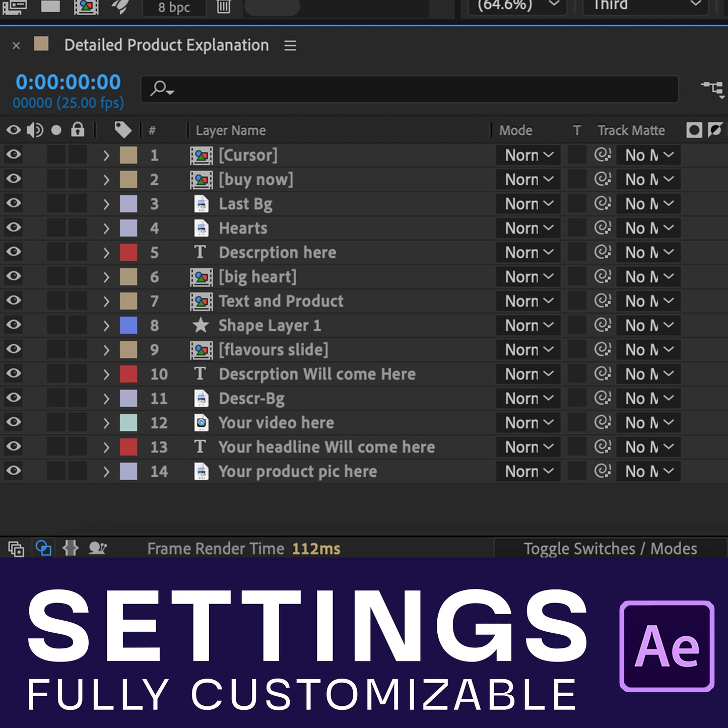Click red label swatch of Descrption here layer
Screen dimensions: 728x728
point(128,252)
